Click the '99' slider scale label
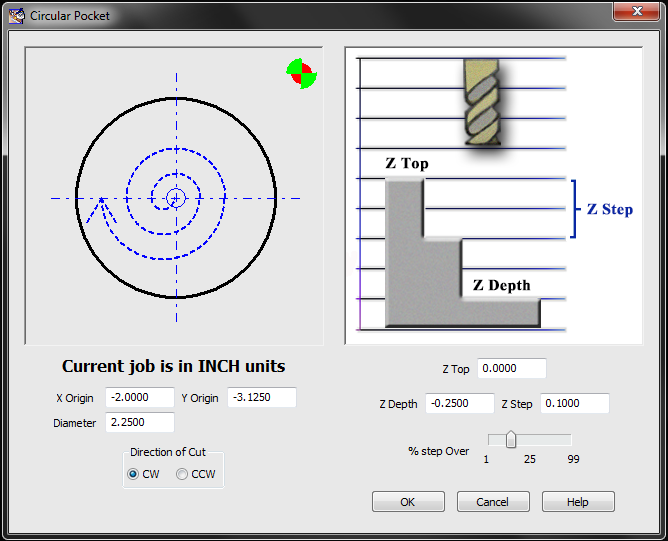 pyautogui.click(x=573, y=459)
